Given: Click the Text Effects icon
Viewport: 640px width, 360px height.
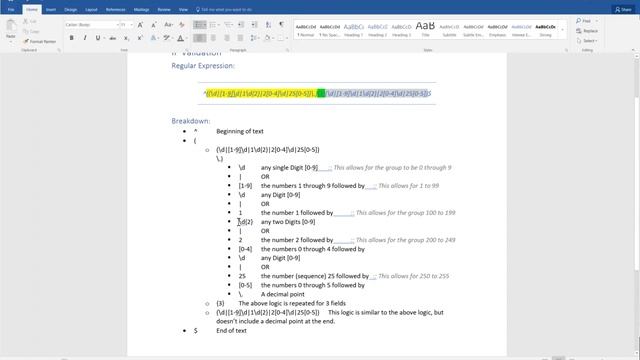Looking at the screenshot, I should 154,38.
